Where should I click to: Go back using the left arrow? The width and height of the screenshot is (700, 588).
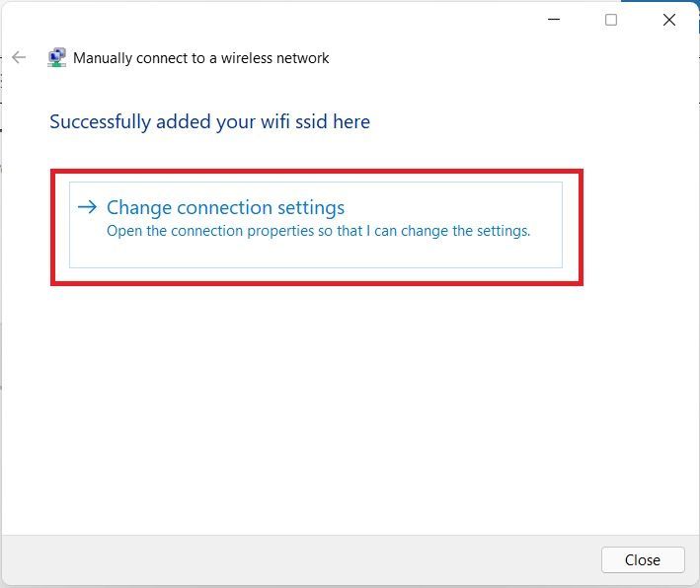19,57
